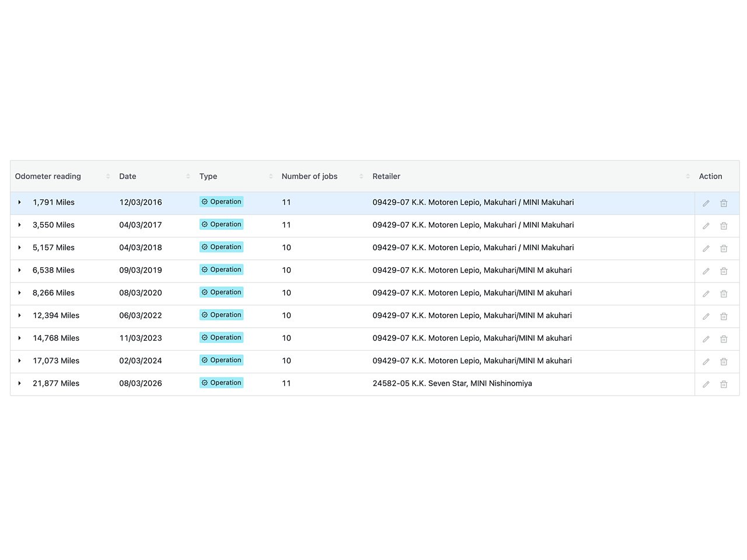Image resolution: width=747 pixels, height=560 pixels.
Task: Sort by Type column arrows
Action: [271, 176]
